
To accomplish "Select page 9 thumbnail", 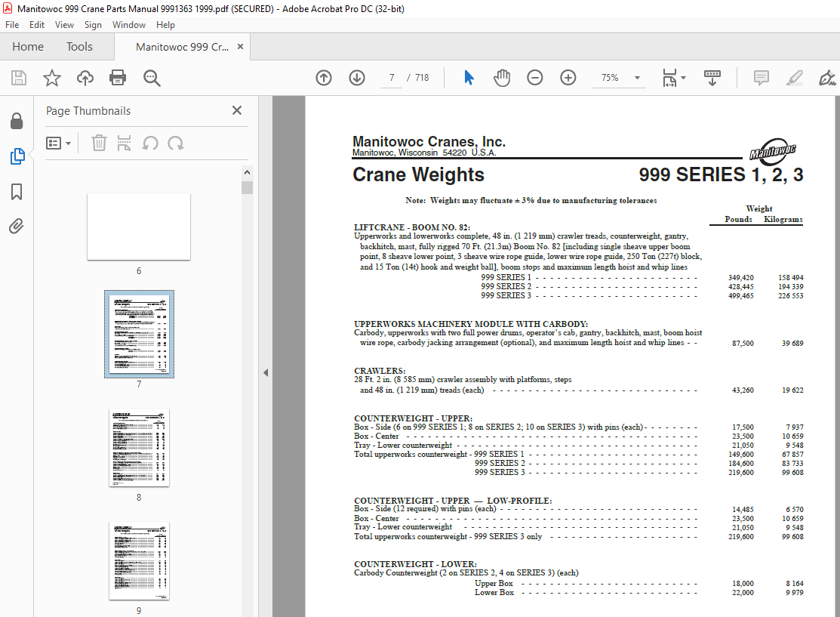I will click(x=140, y=560).
